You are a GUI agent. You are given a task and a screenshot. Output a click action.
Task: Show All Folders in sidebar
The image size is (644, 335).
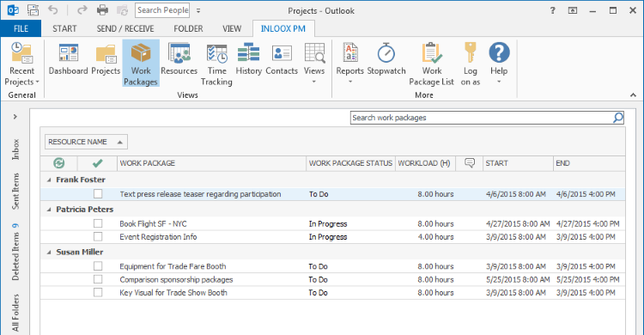tap(15, 313)
